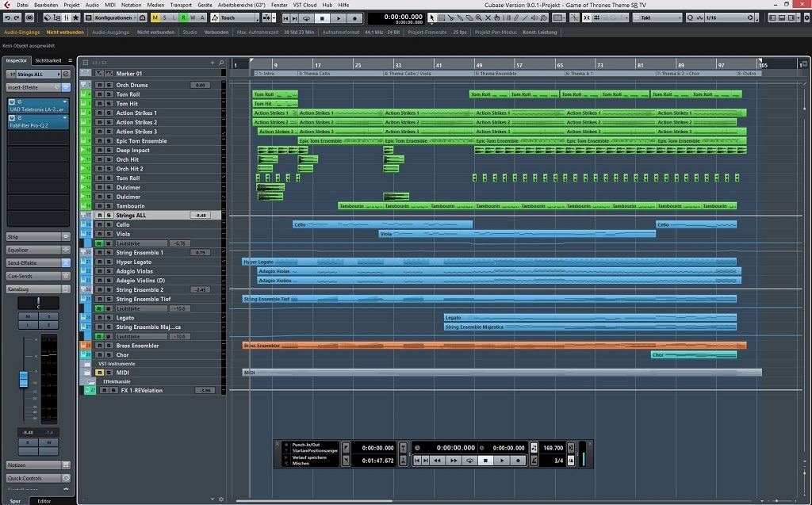Expand the Kanalzug section in inspector
Screen dimensions: 812x505
point(38,289)
